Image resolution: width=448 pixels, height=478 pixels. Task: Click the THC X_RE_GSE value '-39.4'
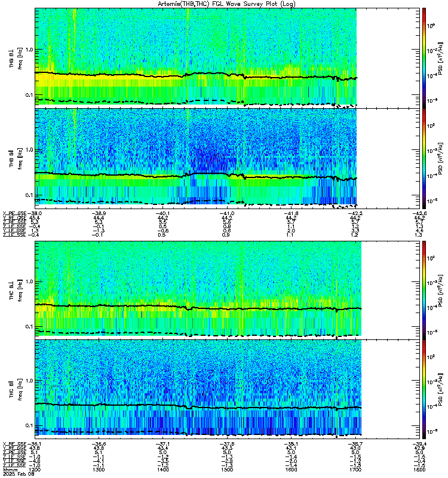click(x=420, y=444)
